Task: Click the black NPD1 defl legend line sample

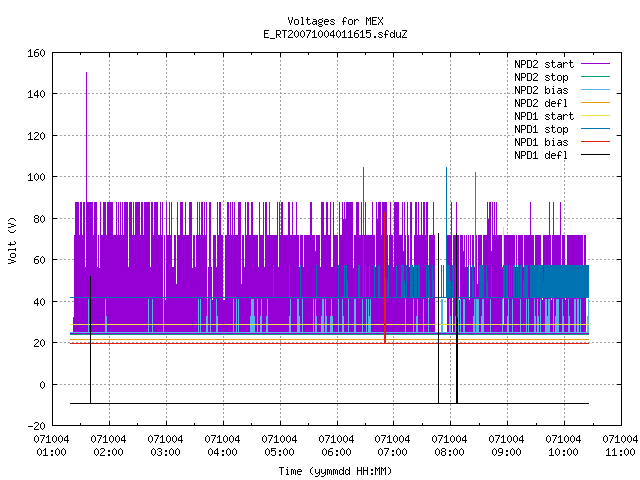Action: (x=596, y=155)
